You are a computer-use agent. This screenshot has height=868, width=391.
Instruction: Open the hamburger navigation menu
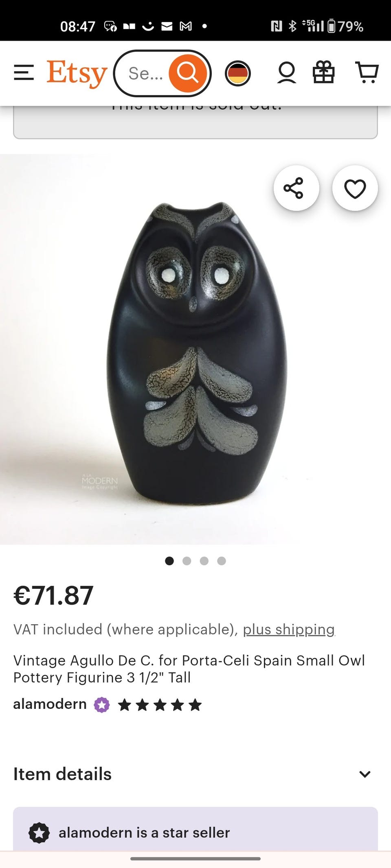24,73
